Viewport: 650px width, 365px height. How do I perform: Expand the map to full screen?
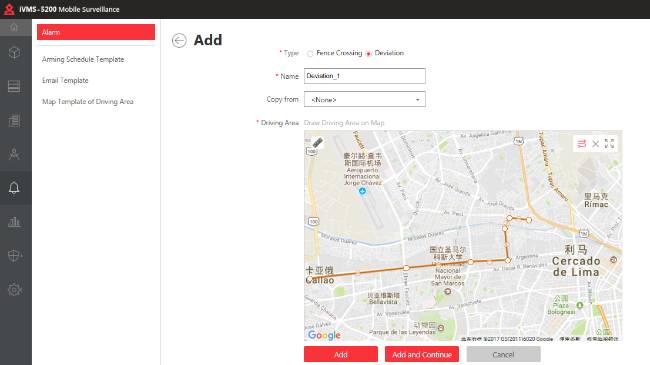coord(609,144)
